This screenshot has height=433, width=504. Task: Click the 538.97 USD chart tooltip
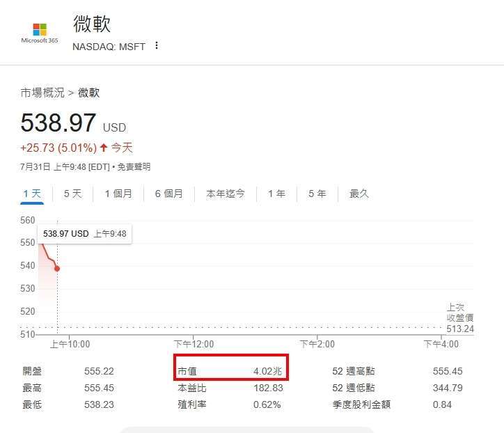click(84, 234)
